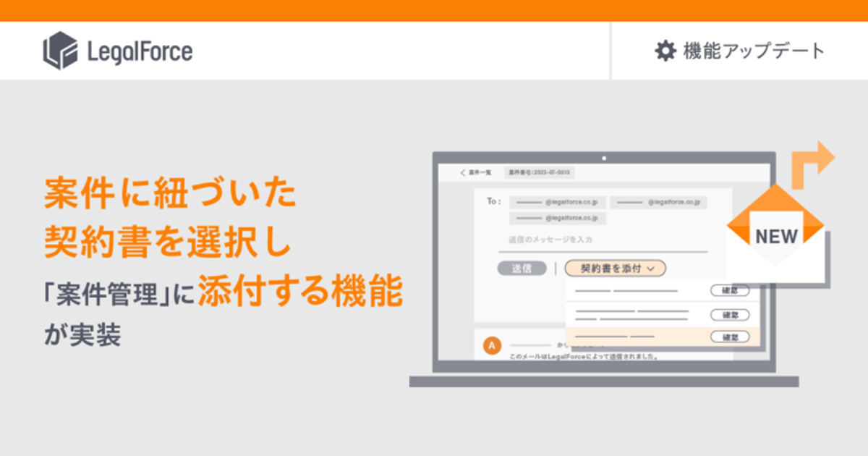Click the 案件番号 label in the header
Screen dimensions: 868x456
coord(540,173)
